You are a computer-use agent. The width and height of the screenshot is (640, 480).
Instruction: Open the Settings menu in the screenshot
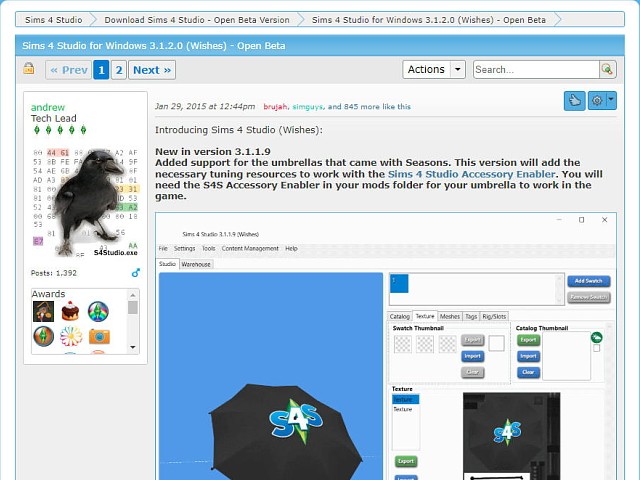(184, 248)
